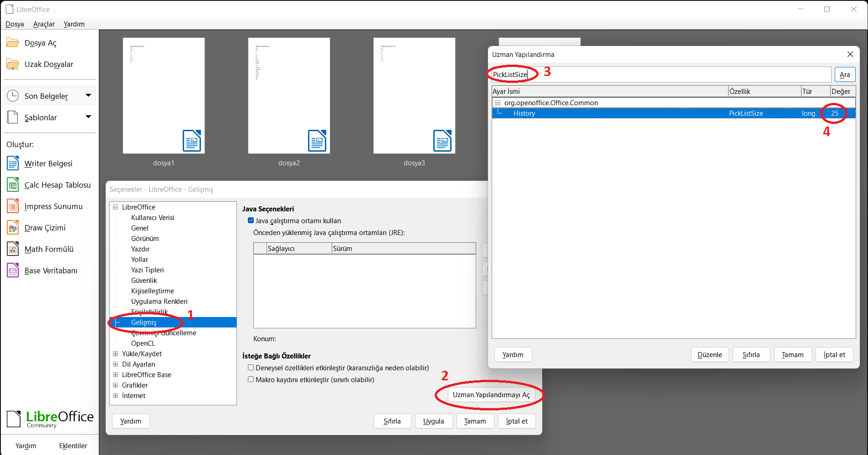Click the Dosya Aç folder icon
The height and width of the screenshot is (455, 868).
[13, 43]
